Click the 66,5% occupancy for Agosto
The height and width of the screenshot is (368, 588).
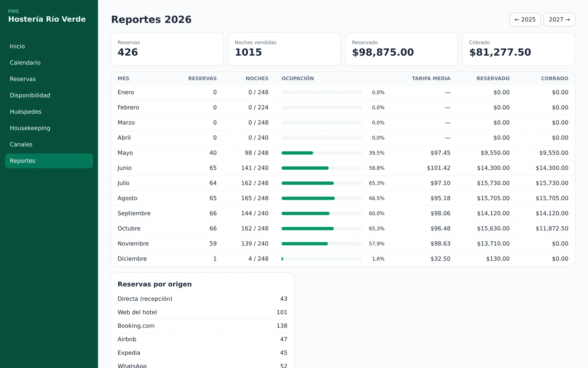coord(377,198)
